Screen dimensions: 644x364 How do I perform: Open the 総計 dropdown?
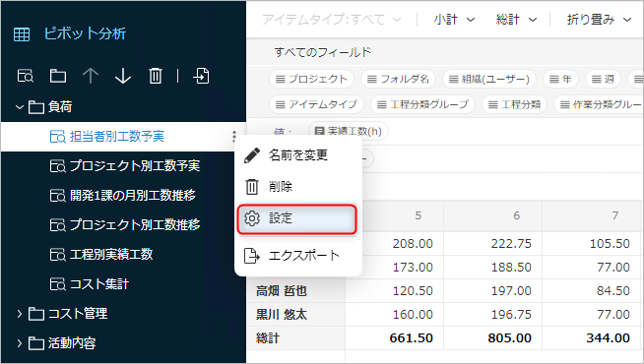516,20
